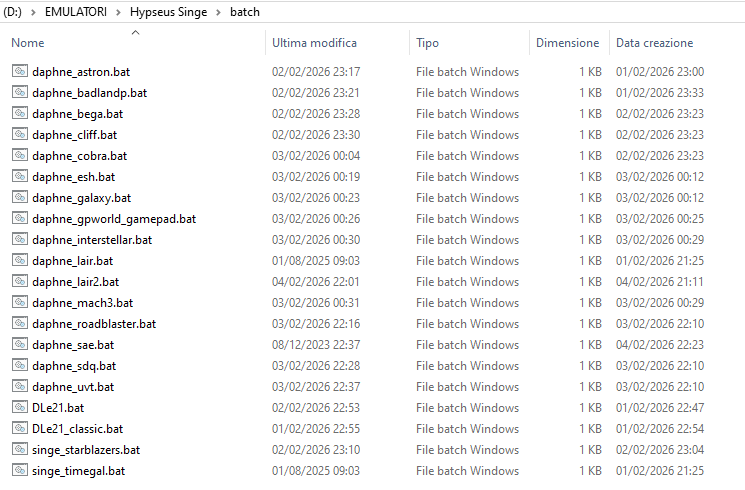This screenshot has height=490, width=745.
Task: Click modified date 03/02/2026 00:04
Action: coord(316,156)
